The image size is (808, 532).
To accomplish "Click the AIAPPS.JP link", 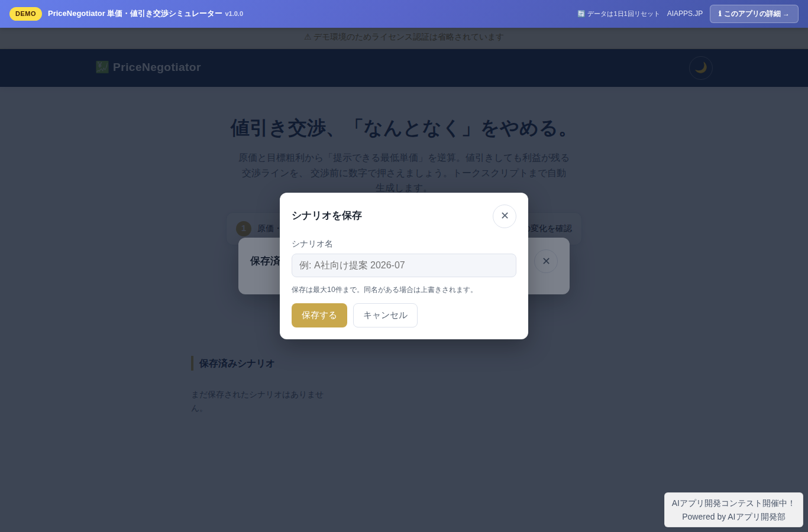I will tap(685, 14).
